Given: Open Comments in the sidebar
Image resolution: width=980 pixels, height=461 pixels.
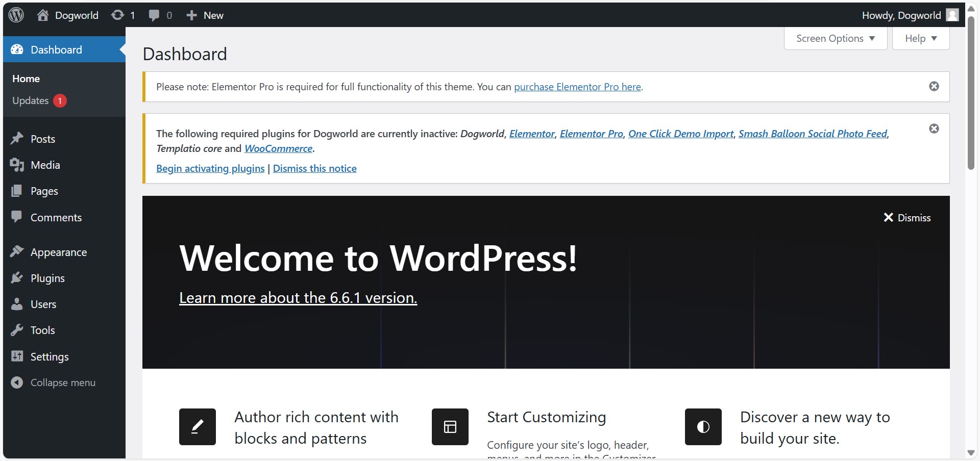Looking at the screenshot, I should 56,217.
